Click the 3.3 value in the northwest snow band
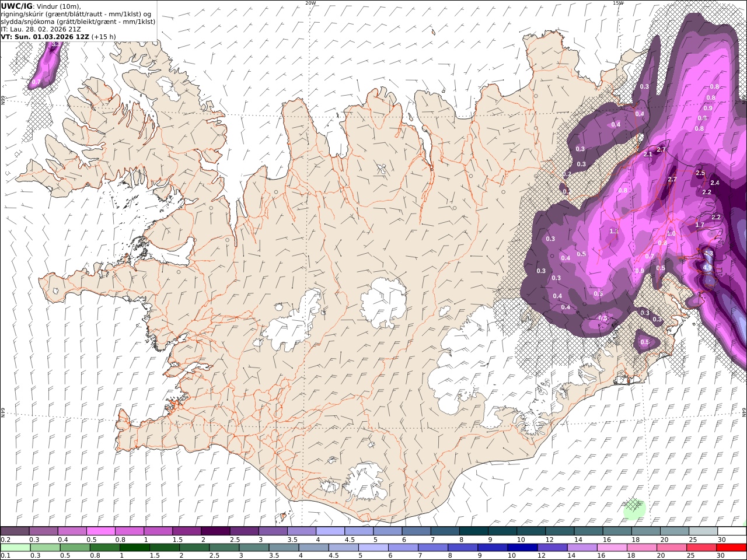Screen dimensions: 747x560 [x=56, y=44]
